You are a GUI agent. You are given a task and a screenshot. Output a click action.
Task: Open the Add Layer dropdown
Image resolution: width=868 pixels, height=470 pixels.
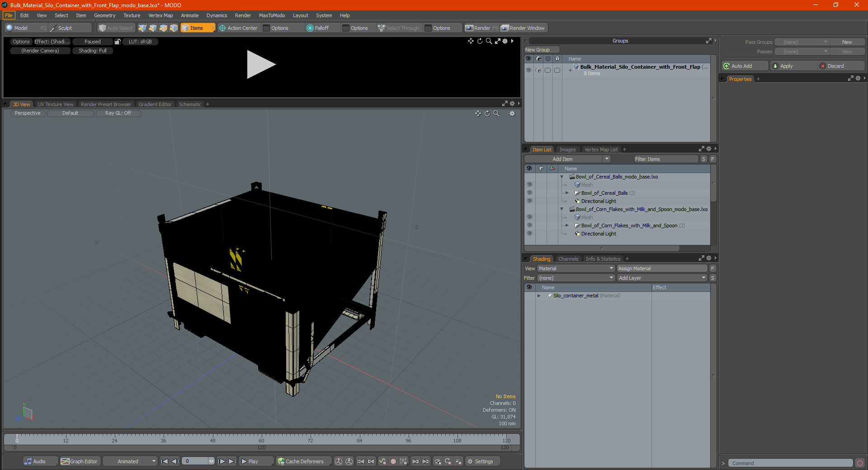662,278
